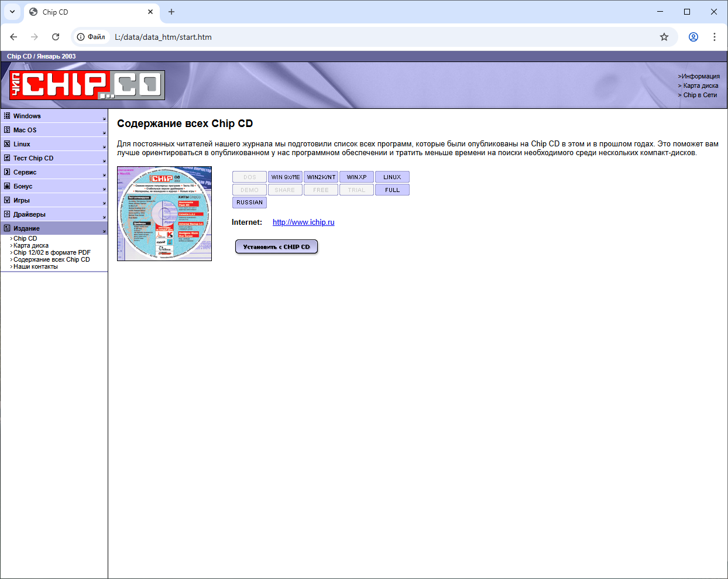This screenshot has height=579, width=728.
Task: Click the DEMO license badge
Action: coord(250,190)
